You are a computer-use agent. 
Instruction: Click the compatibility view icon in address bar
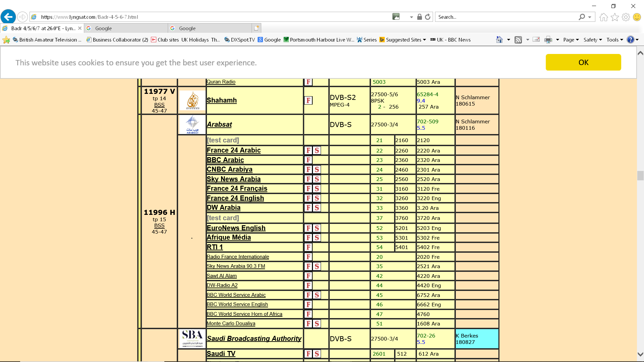tap(396, 17)
